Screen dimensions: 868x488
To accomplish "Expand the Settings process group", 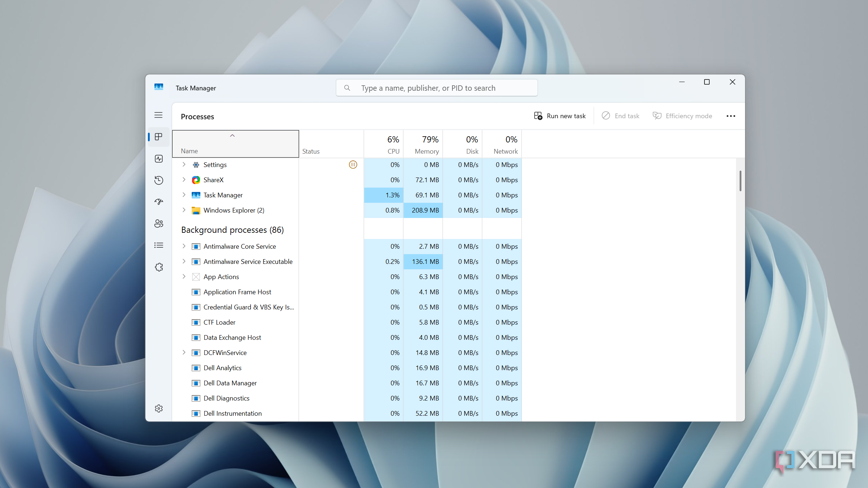I will 184,164.
